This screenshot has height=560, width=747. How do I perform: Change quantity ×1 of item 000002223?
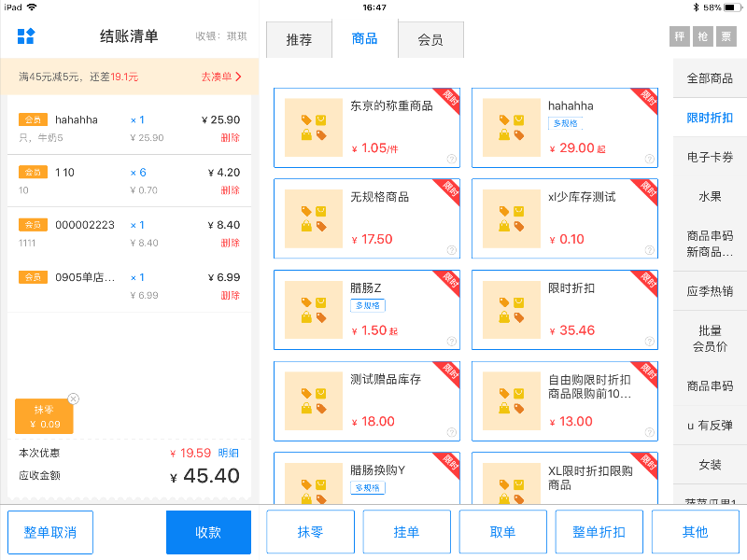[137, 225]
